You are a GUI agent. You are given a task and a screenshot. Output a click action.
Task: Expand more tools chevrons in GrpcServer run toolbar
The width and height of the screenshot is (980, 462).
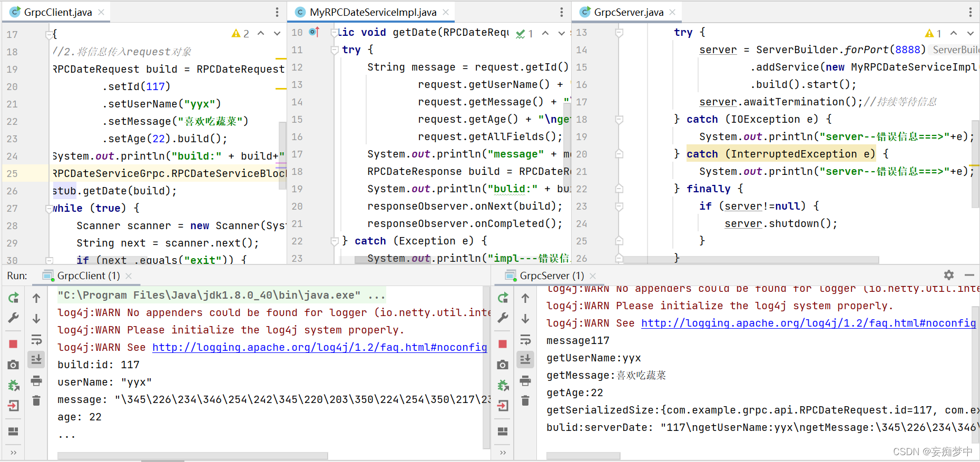tap(503, 453)
